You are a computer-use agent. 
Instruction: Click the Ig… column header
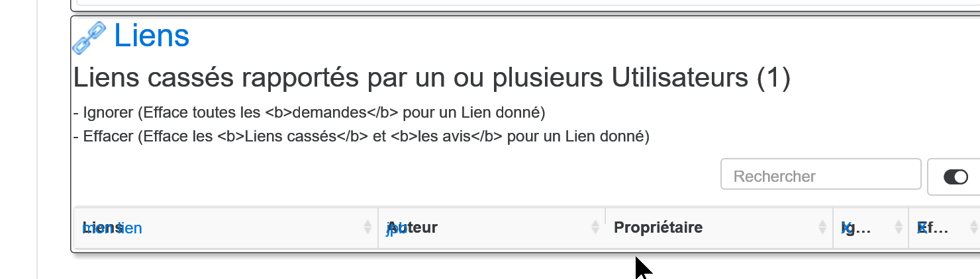(871, 227)
